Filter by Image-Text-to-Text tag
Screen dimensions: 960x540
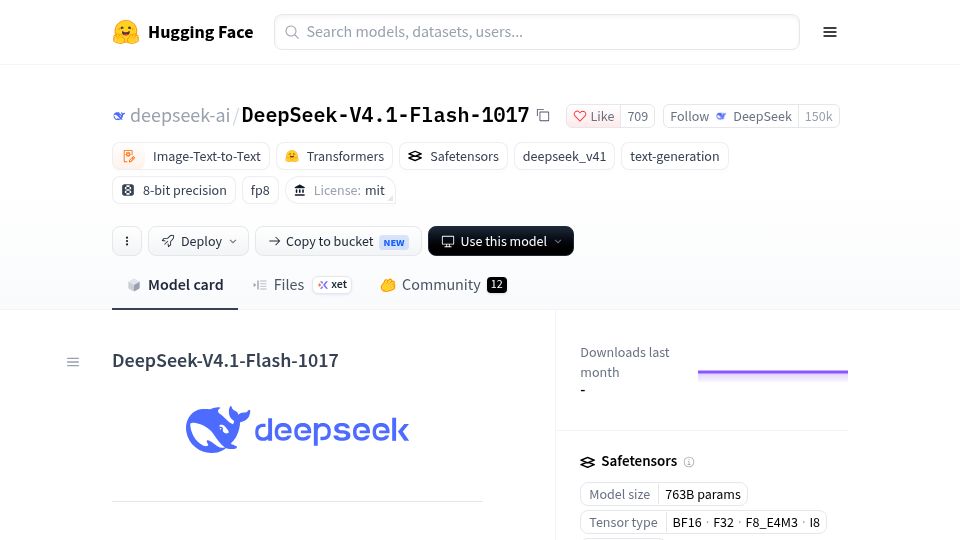[191, 156]
